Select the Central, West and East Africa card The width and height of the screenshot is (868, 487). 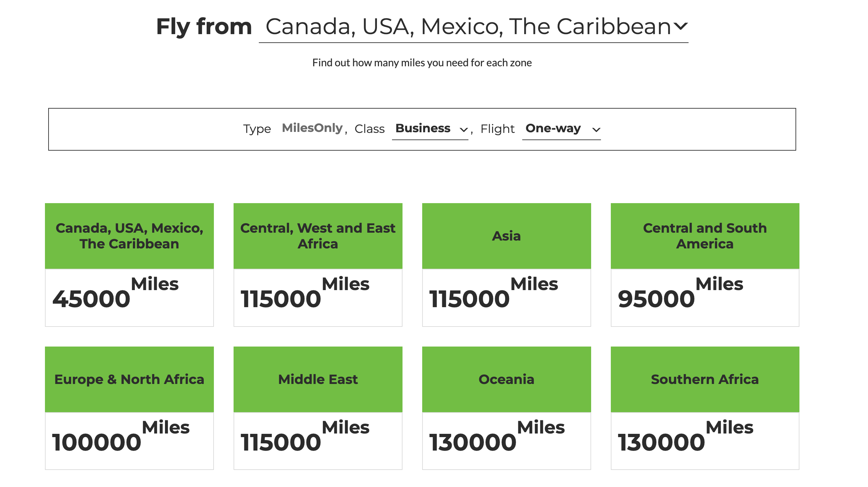(x=318, y=236)
